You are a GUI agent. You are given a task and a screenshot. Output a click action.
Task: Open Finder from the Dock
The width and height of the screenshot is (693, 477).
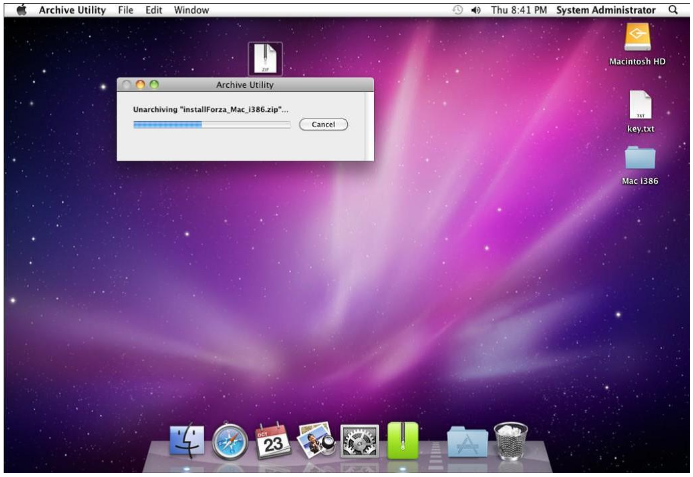(x=187, y=441)
